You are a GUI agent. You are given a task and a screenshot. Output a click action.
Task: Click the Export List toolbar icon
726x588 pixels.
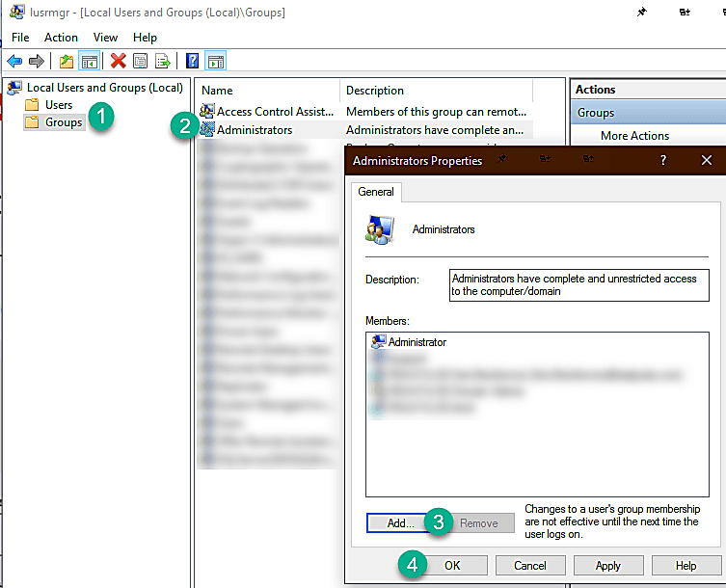163,61
